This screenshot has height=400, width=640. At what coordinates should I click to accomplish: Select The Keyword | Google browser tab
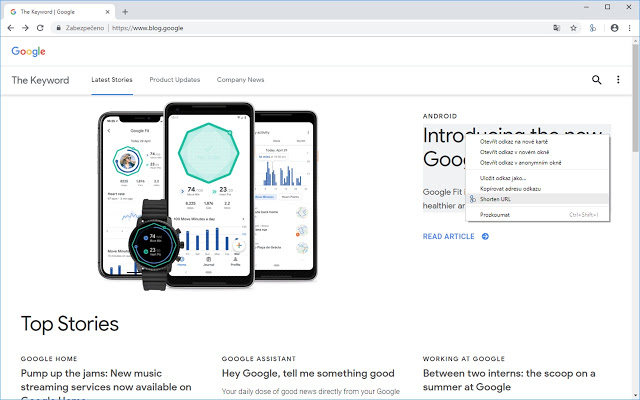click(59, 12)
